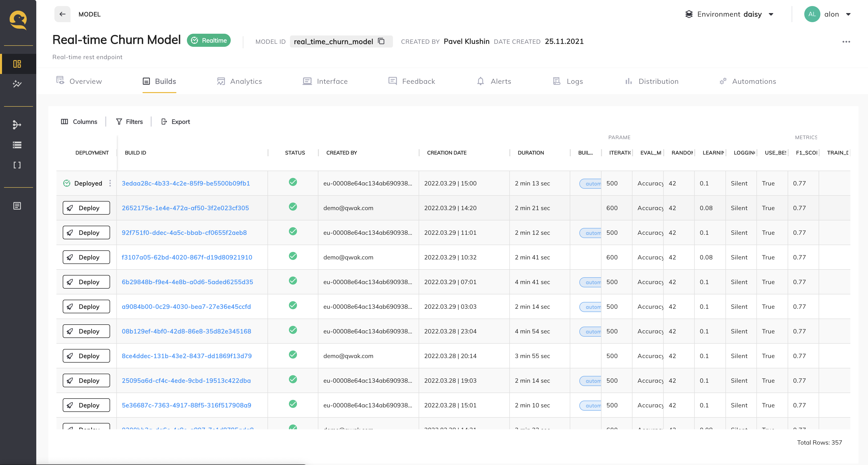This screenshot has height=465, width=868.
Task: Open the Filters panel
Action: 129,122
